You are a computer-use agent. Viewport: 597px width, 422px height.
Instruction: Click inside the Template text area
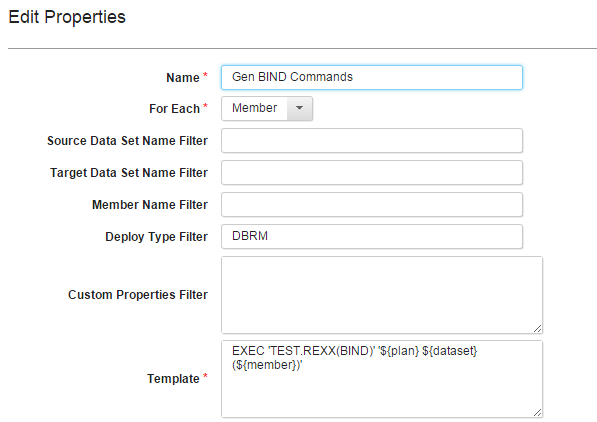[x=382, y=379]
